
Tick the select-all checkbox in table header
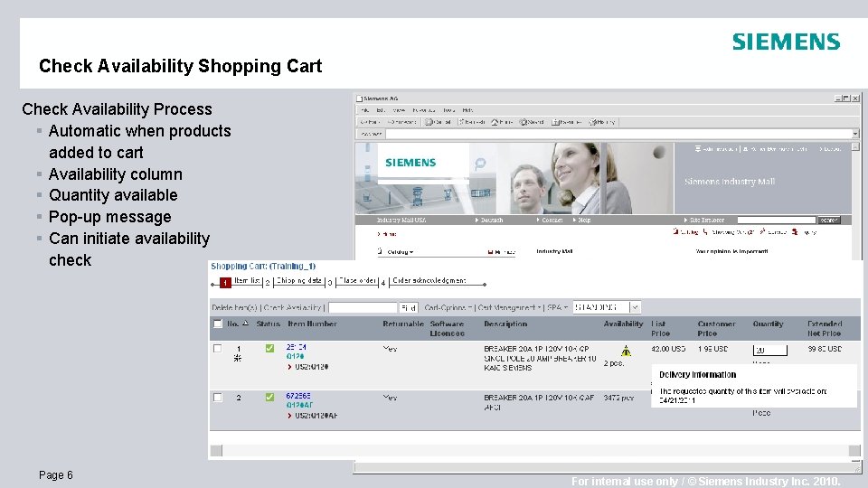click(x=218, y=324)
